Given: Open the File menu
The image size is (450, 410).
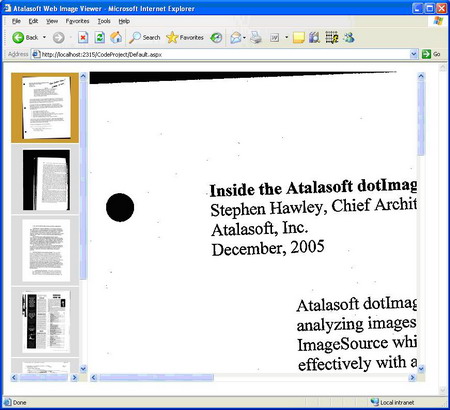Looking at the screenshot, I should pos(16,21).
